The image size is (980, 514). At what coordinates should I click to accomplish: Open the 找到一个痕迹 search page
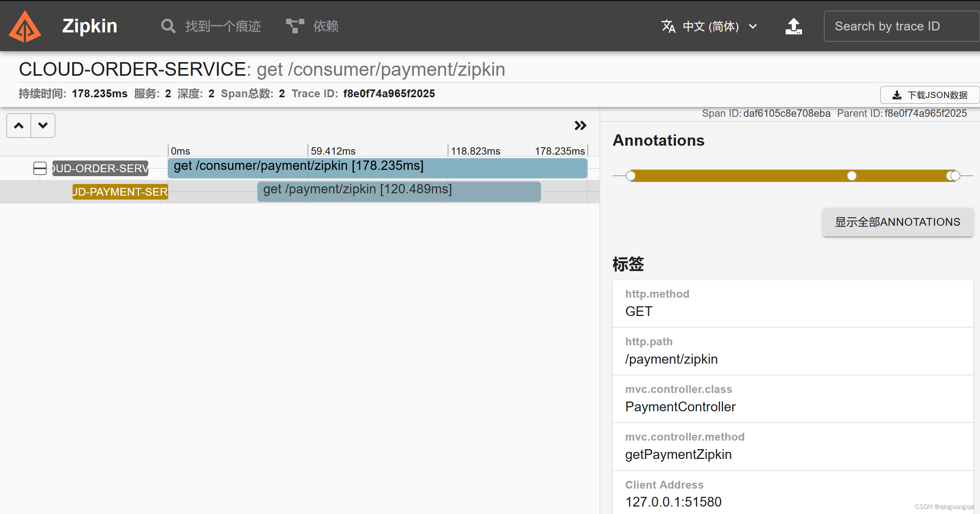click(x=211, y=26)
